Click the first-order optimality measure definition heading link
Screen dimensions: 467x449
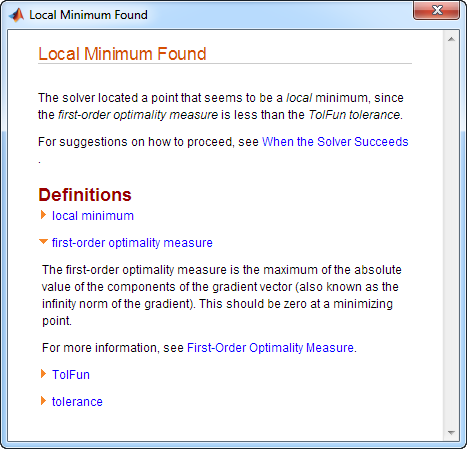click(x=132, y=243)
